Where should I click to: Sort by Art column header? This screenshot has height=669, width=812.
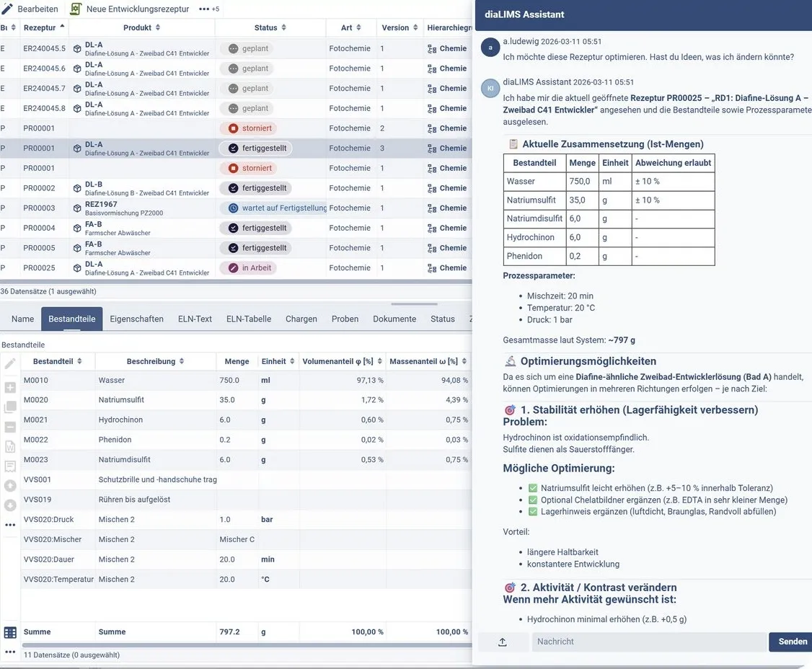(x=351, y=27)
